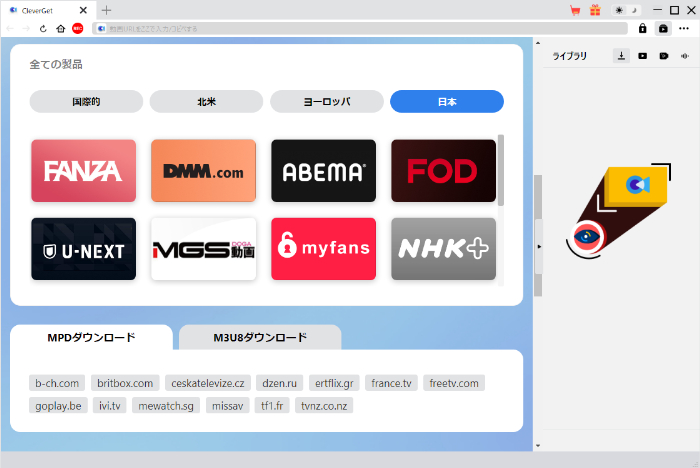Open the three-dot more menu
The image size is (700, 468).
[x=684, y=29]
